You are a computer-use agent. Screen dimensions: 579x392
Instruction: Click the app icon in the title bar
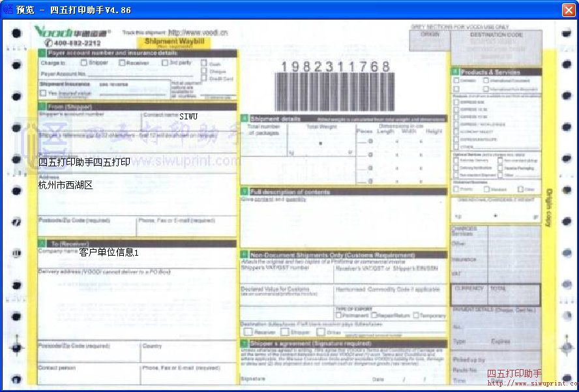tap(8, 10)
